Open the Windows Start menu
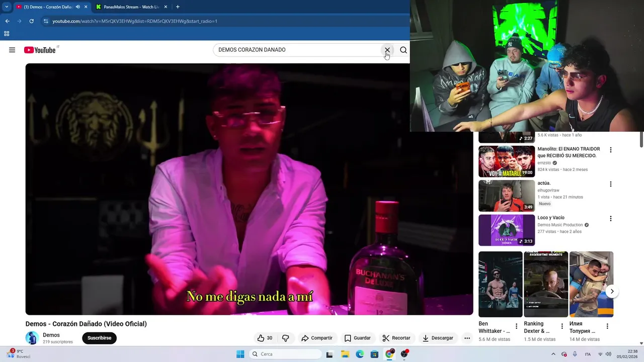The image size is (644, 362). (240, 354)
